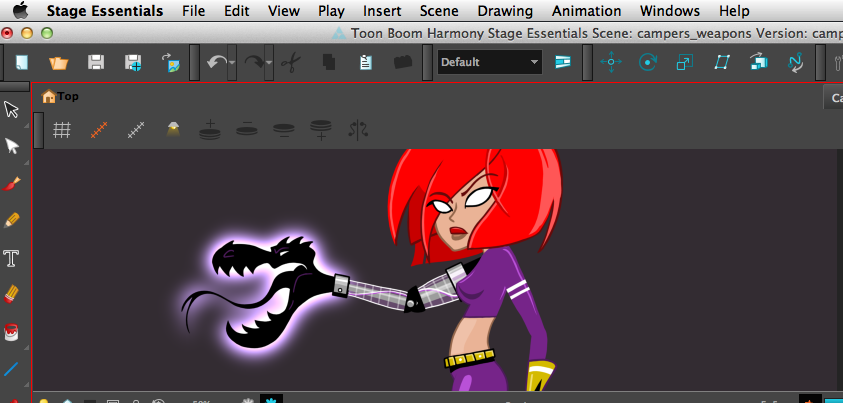
Task: Go to Top level via home breadcrumb
Action: coord(60,96)
